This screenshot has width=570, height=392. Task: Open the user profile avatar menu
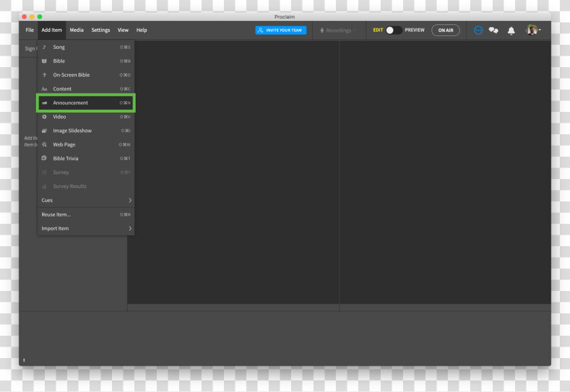[533, 30]
